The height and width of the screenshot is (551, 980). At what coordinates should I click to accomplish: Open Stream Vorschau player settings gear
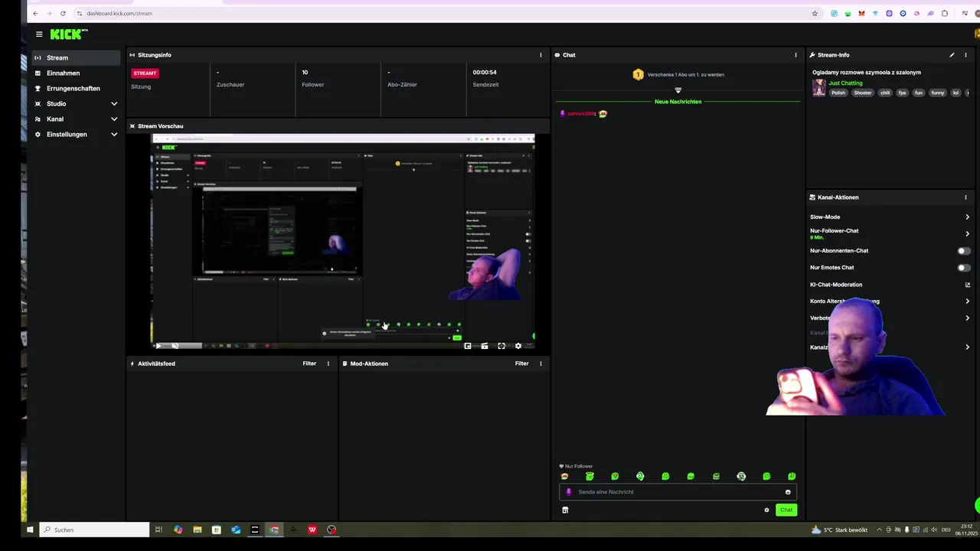pos(518,346)
